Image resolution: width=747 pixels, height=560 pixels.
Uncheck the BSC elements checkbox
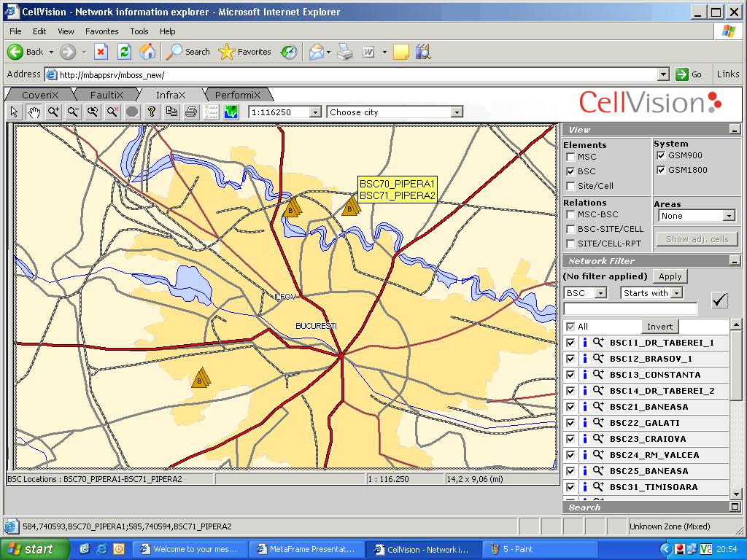pyautogui.click(x=570, y=171)
